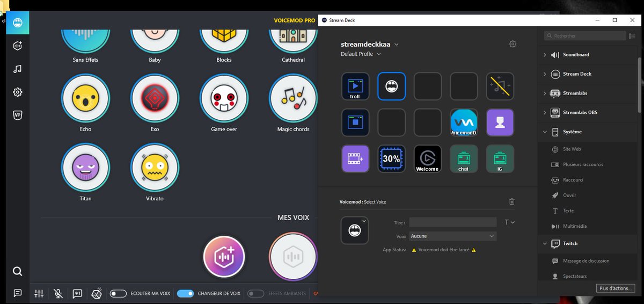644x304 pixels.
Task: Select the Game over voice effect
Action: point(224,98)
